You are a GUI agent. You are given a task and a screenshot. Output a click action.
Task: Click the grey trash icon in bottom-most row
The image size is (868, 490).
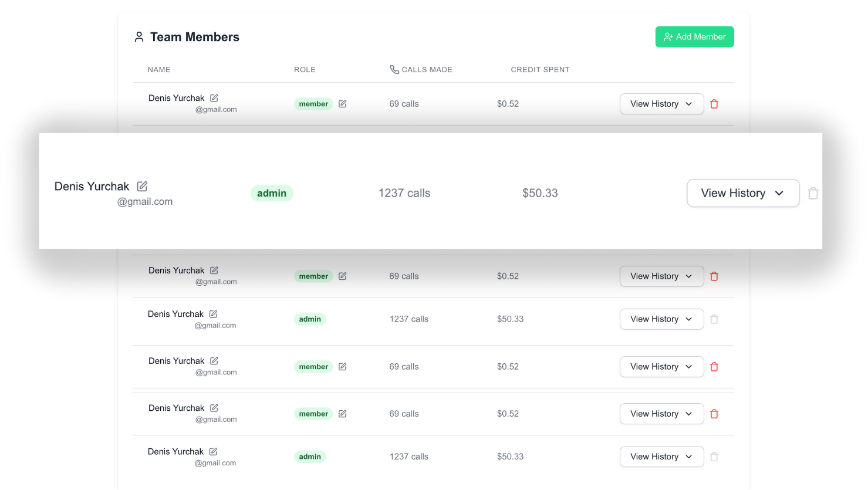point(714,457)
